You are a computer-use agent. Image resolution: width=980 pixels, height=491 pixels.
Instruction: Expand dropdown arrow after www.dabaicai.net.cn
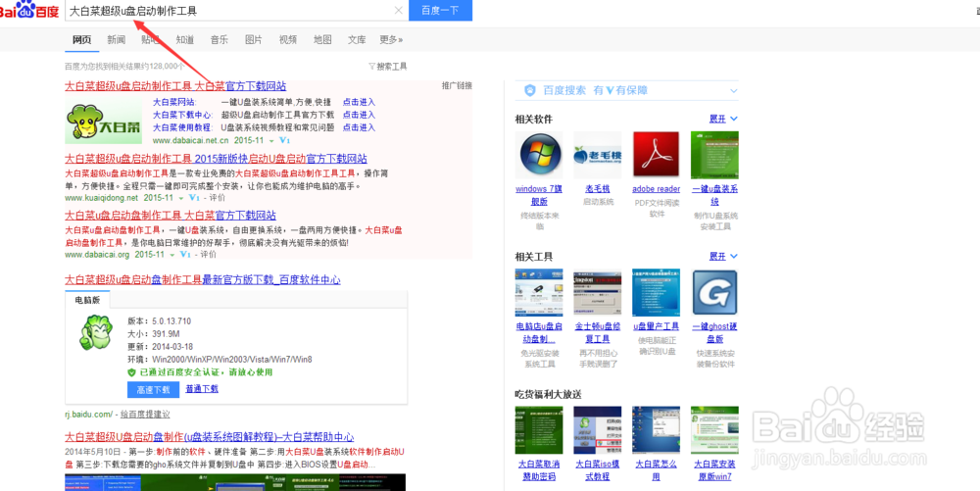271,141
